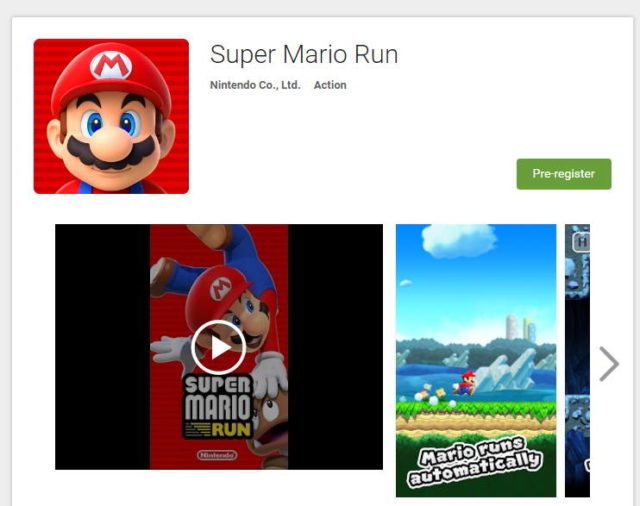640x506 pixels.
Task: Open the Mario runs automatically screenshot
Action: 476,361
